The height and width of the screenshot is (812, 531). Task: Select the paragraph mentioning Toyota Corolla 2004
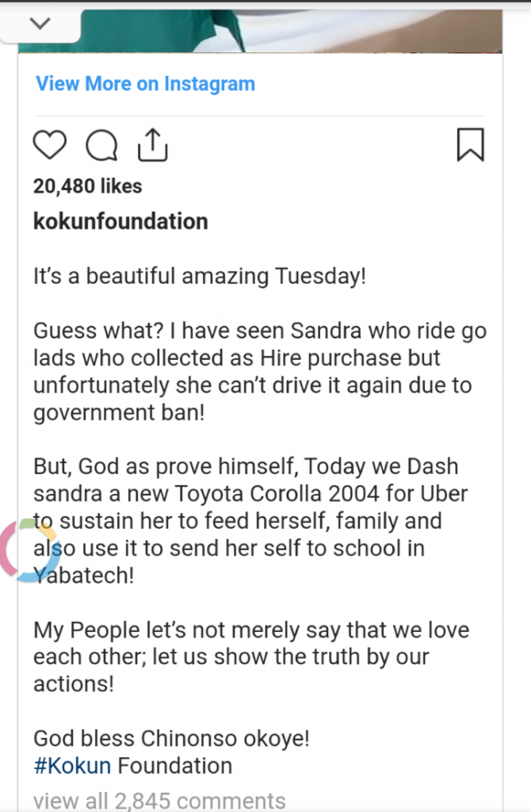250,521
